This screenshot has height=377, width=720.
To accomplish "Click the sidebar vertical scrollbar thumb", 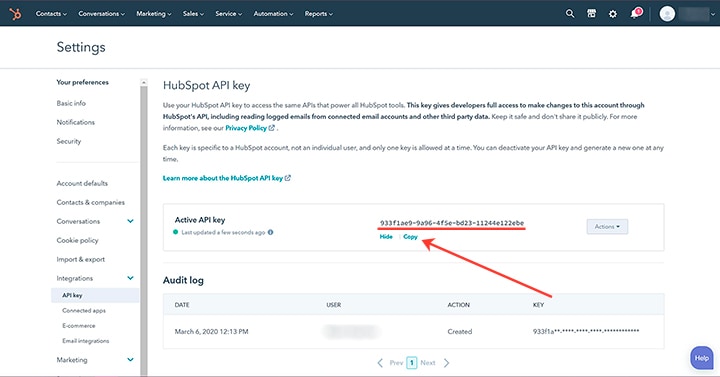I will click(x=144, y=231).
